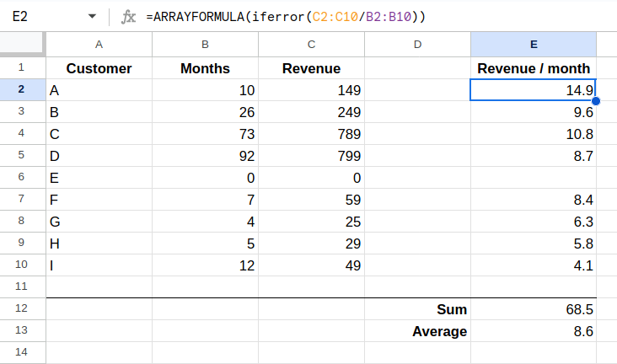Image resolution: width=617 pixels, height=364 pixels.
Task: Select cell with value 14.9
Action: (534, 89)
